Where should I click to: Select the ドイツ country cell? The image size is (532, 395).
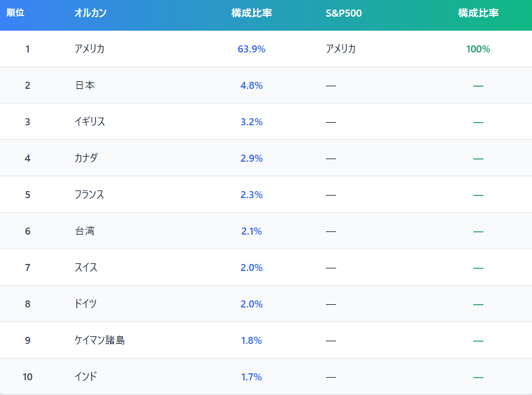click(x=86, y=304)
